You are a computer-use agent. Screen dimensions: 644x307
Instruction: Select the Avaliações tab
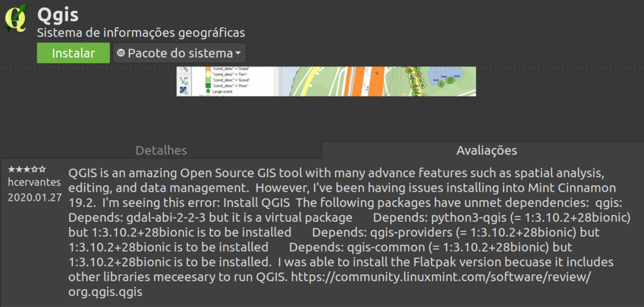pyautogui.click(x=486, y=150)
